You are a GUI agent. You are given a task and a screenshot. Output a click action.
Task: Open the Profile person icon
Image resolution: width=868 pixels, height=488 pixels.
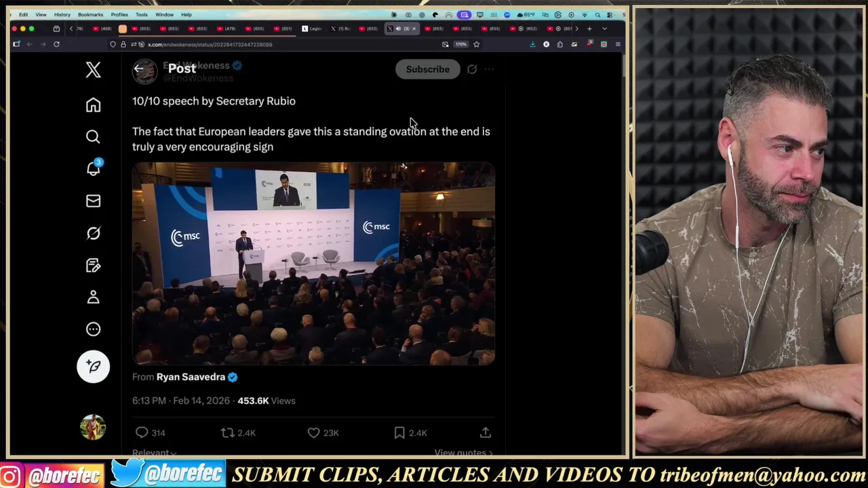coord(93,297)
